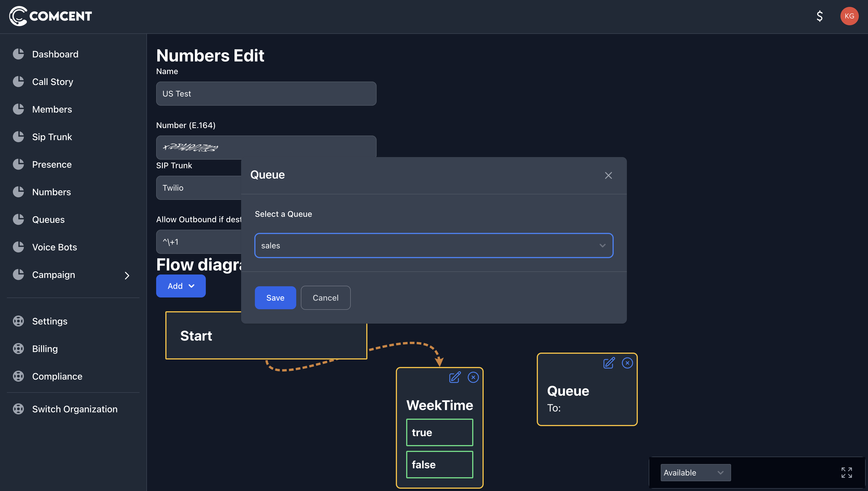Image resolution: width=868 pixels, height=491 pixels.
Task: Click the Queues sidebar icon
Action: 18,220
